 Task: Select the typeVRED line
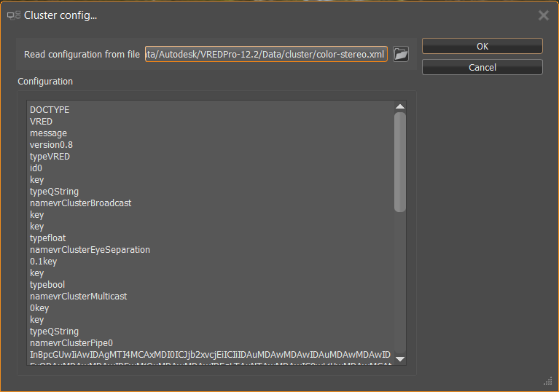pos(50,157)
